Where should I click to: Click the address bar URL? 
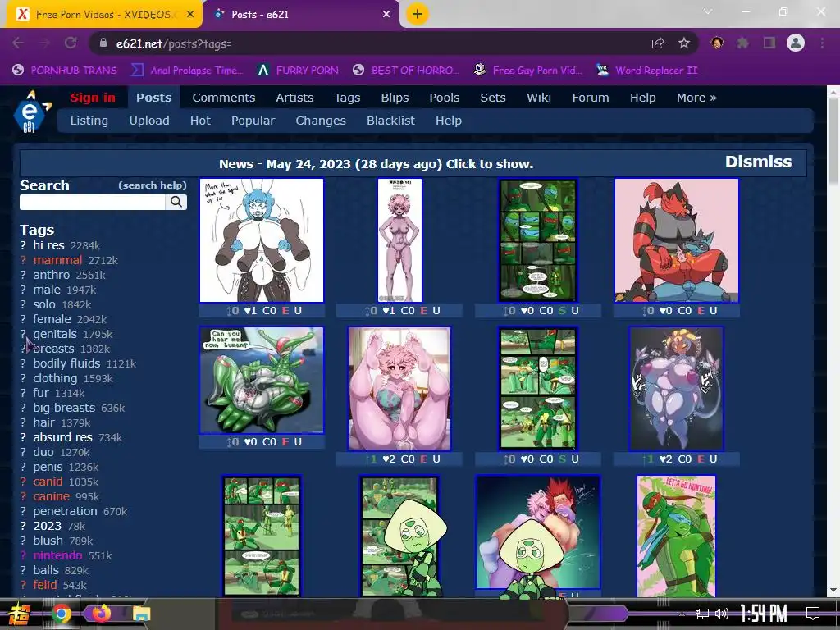(174, 43)
